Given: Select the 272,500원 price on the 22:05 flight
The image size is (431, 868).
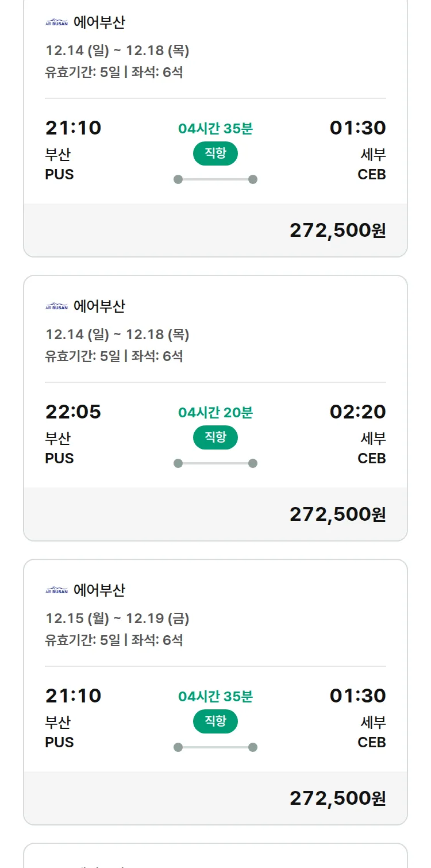Looking at the screenshot, I should tap(337, 514).
